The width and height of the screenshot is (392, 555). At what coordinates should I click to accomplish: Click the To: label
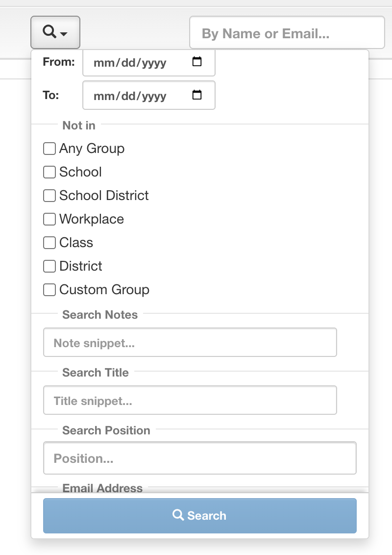[x=51, y=95]
